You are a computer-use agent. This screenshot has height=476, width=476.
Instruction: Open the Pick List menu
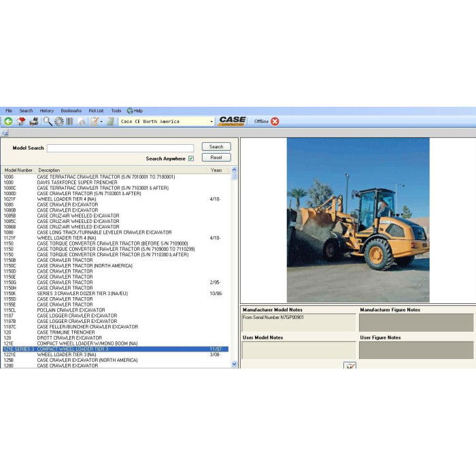(96, 111)
